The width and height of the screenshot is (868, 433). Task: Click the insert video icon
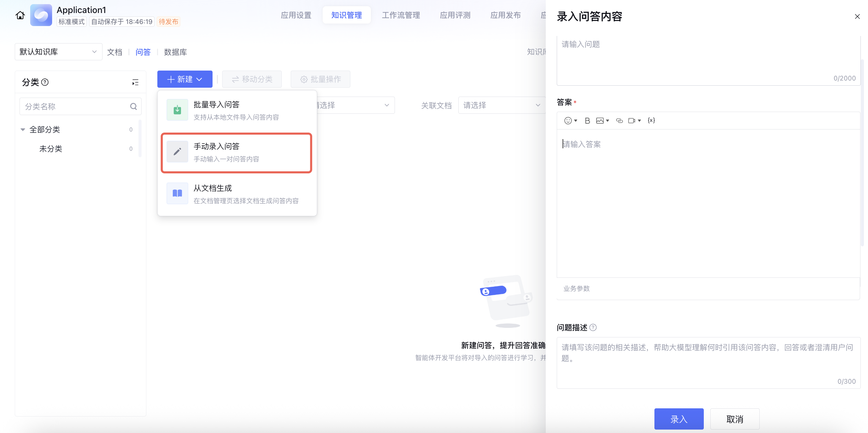tap(631, 121)
